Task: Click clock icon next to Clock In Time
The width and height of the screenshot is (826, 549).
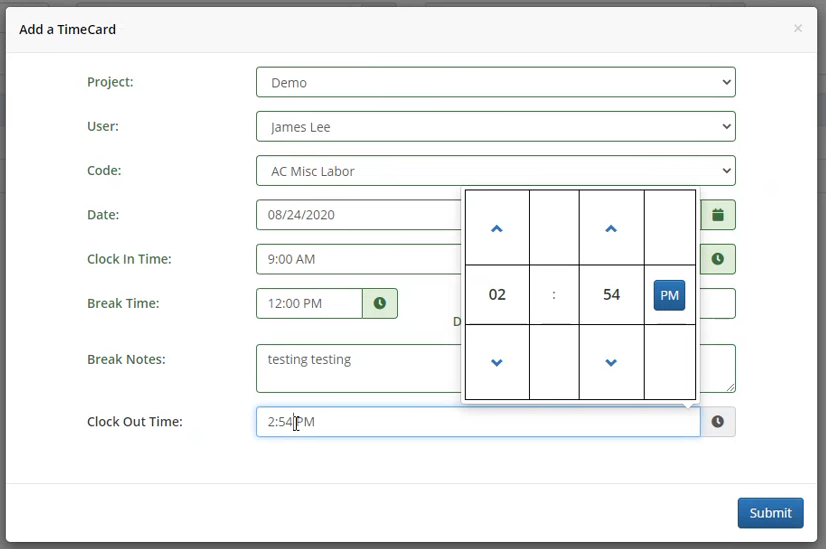Action: tap(717, 259)
